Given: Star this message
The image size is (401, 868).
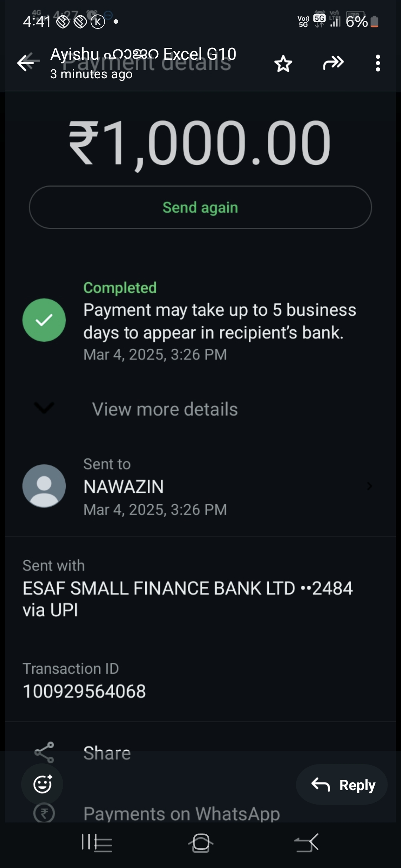Looking at the screenshot, I should pos(283,63).
